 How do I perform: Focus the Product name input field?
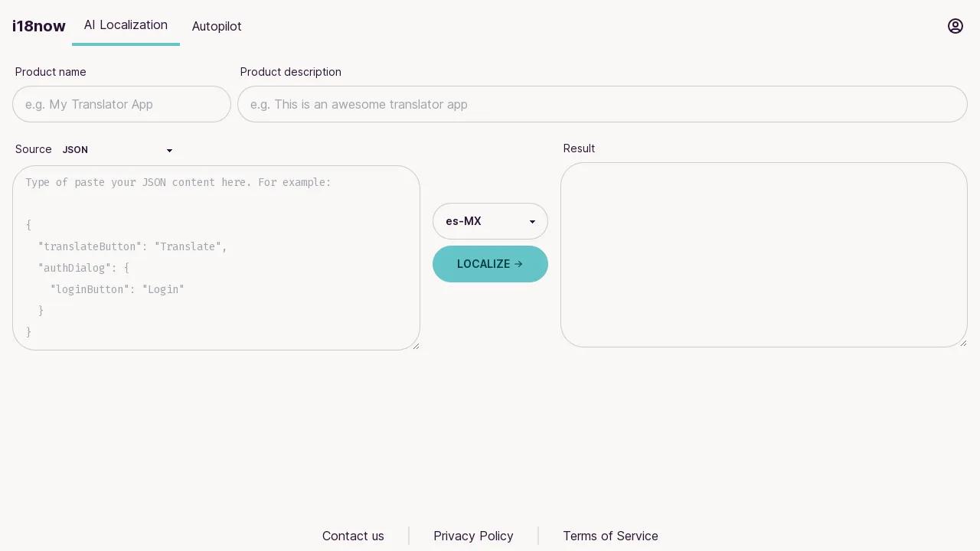pos(122,104)
